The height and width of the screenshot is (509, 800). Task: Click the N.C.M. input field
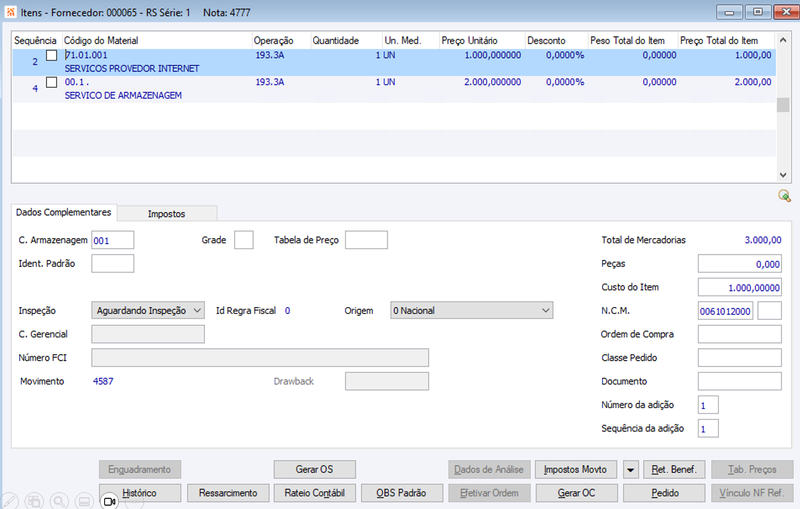point(725,311)
